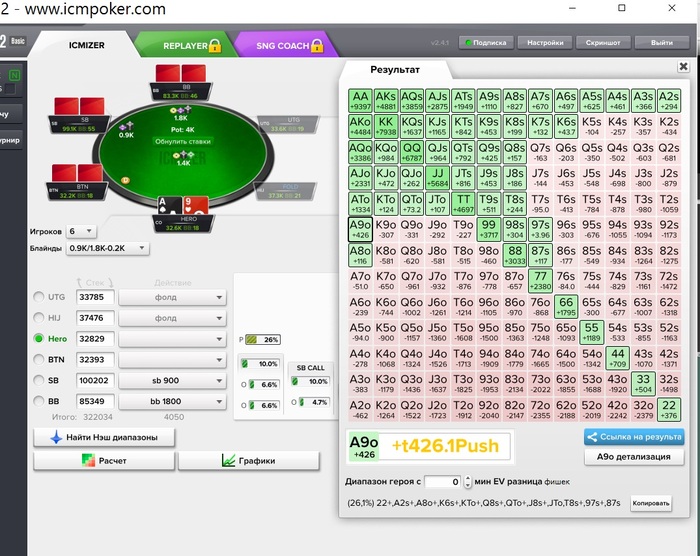
Task: Select the BB radio button
Action: [39, 401]
